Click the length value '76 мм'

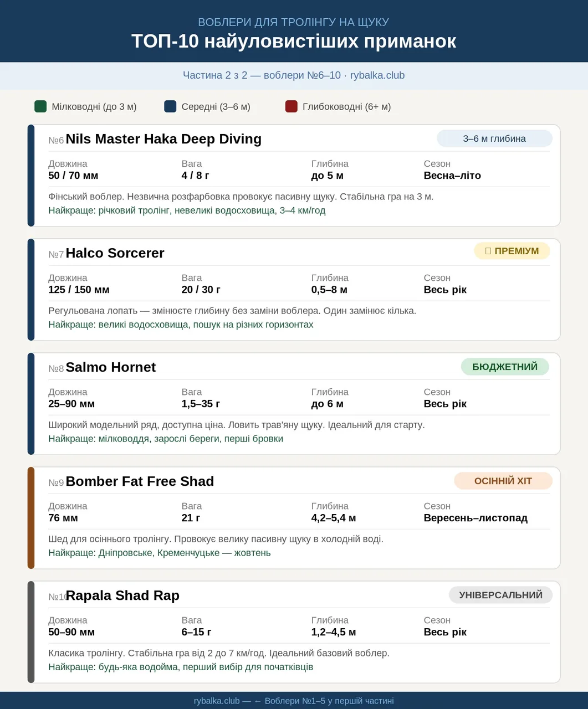(63, 518)
